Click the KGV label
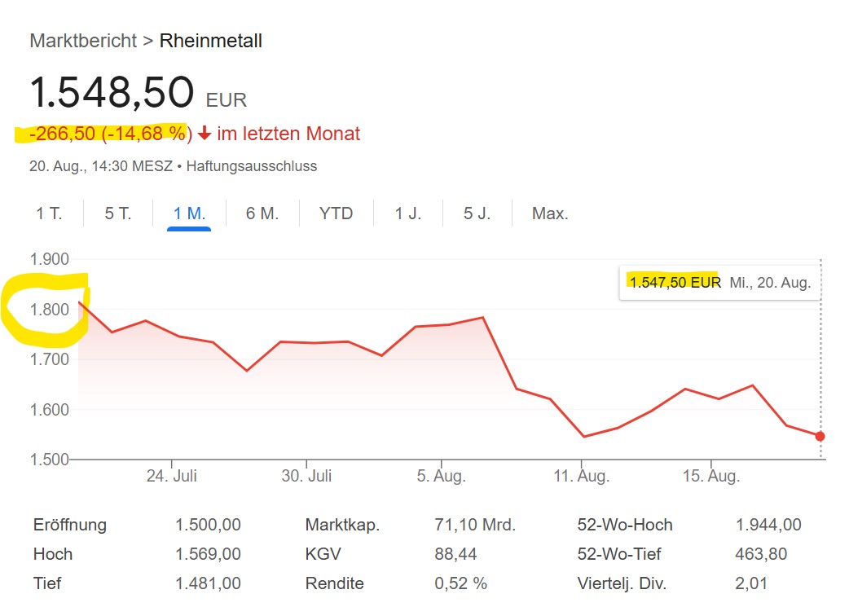 tap(323, 554)
